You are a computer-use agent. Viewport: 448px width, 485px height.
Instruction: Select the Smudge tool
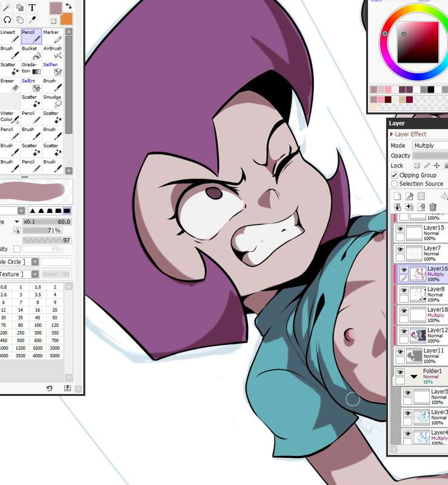tap(53, 101)
